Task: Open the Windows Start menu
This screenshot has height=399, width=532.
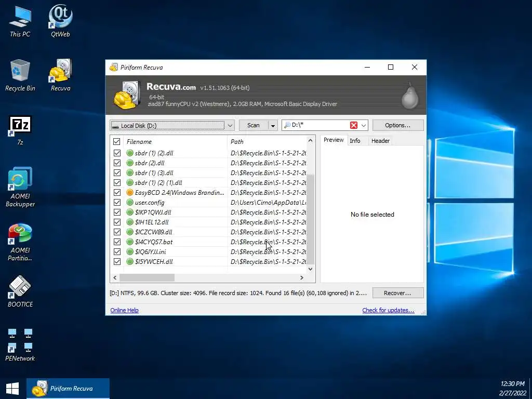Action: (12, 389)
